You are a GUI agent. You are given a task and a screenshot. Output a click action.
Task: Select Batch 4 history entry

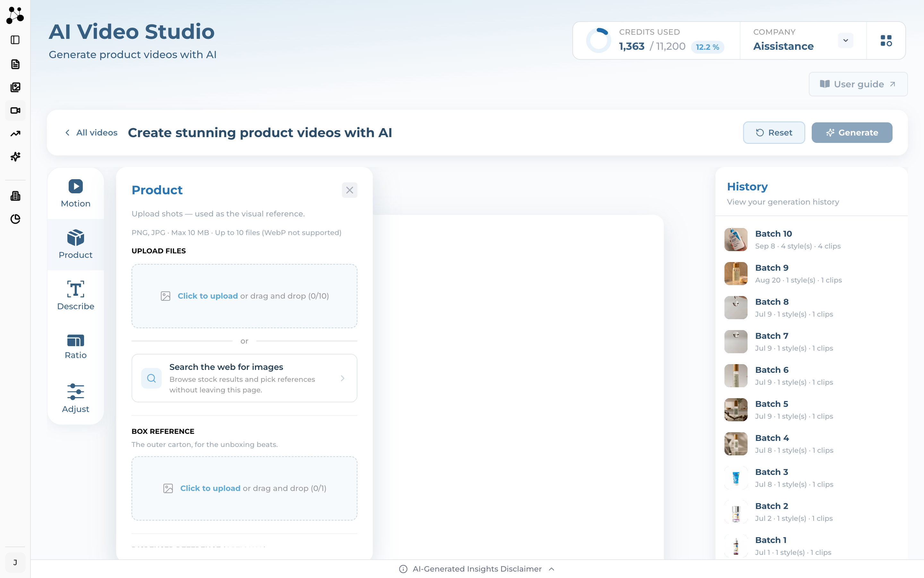tap(811, 444)
